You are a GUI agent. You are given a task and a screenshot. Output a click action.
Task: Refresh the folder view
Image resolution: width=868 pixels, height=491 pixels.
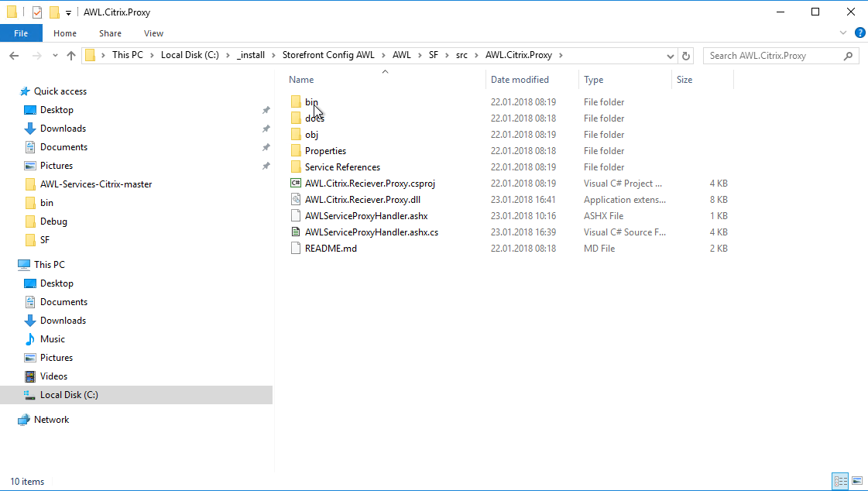(x=686, y=55)
